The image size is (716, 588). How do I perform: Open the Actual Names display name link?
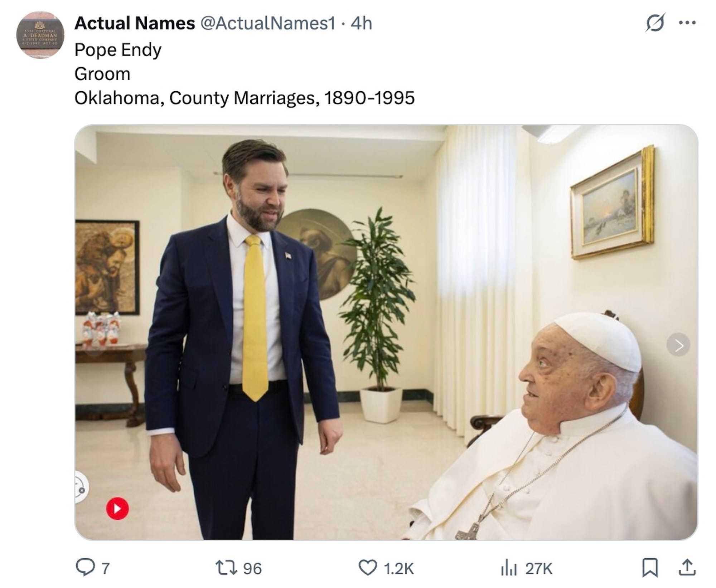(x=135, y=24)
